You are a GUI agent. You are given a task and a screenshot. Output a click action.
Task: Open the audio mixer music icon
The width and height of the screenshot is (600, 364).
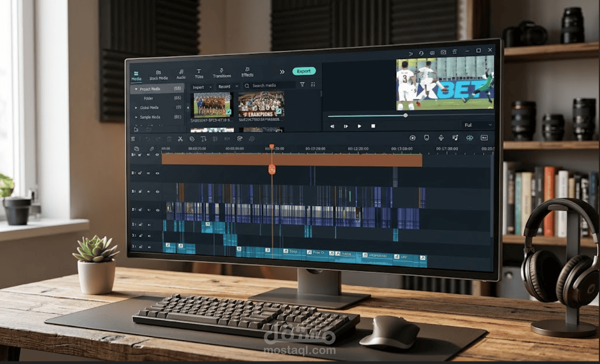pyautogui.click(x=455, y=138)
